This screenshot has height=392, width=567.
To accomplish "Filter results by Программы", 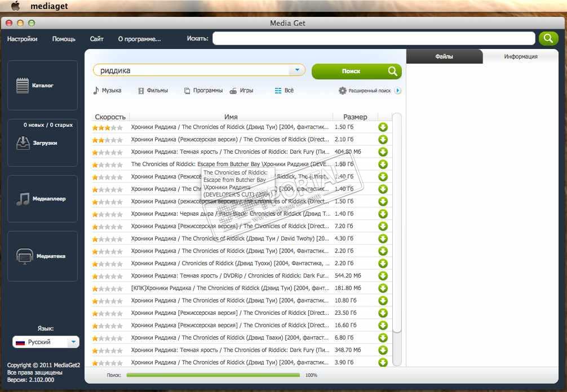I will [x=203, y=90].
